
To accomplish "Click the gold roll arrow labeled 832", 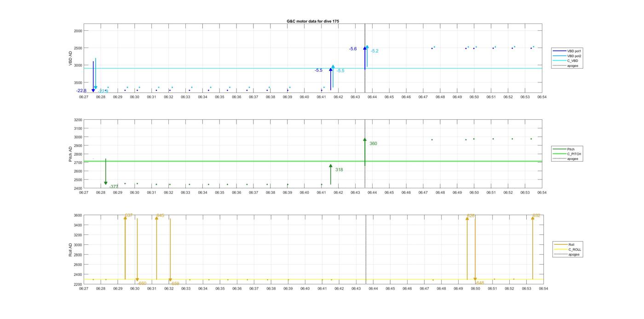I will (x=533, y=248).
